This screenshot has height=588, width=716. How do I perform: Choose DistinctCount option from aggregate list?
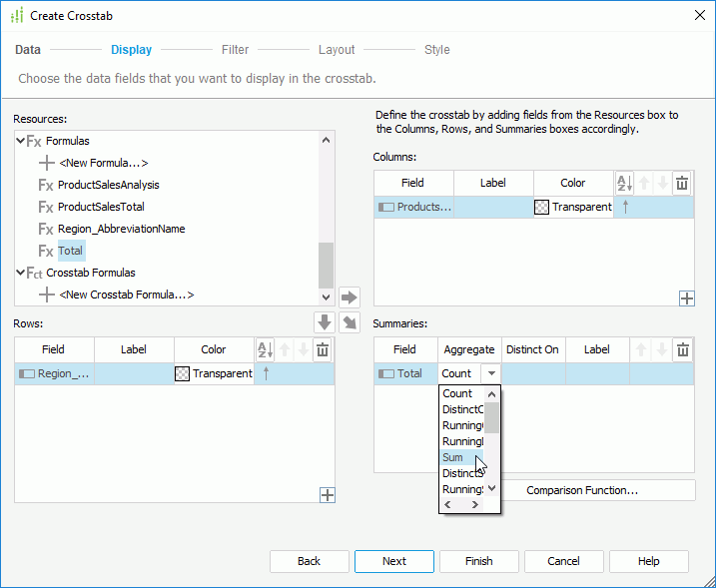462,409
